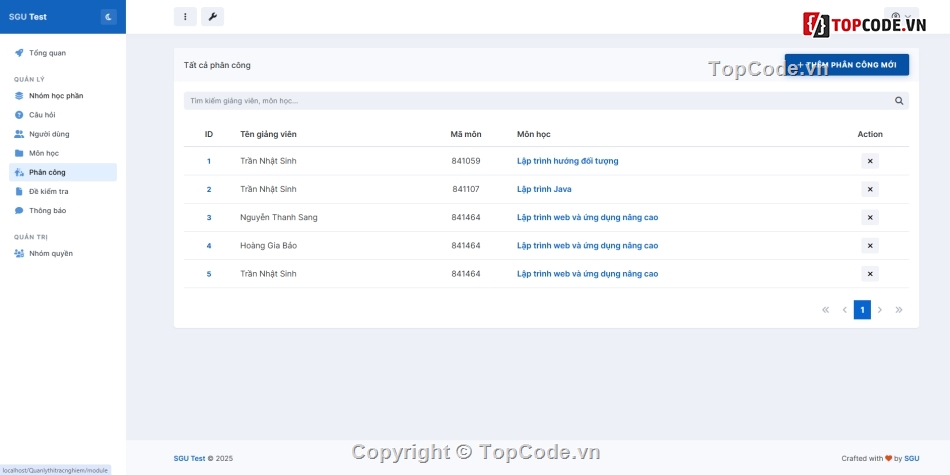Click the Câu hỏi question icon in sidebar
This screenshot has height=475, width=950.
[x=19, y=115]
